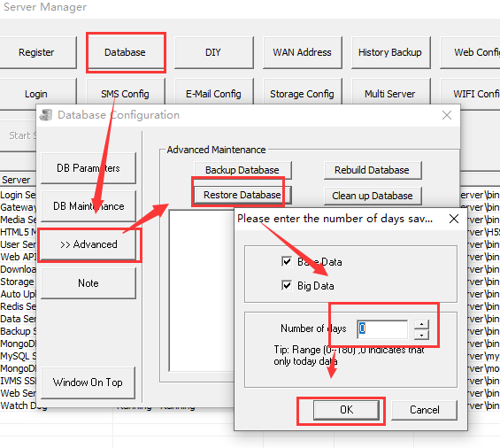Toggle the Big Data checkbox

coord(287,285)
